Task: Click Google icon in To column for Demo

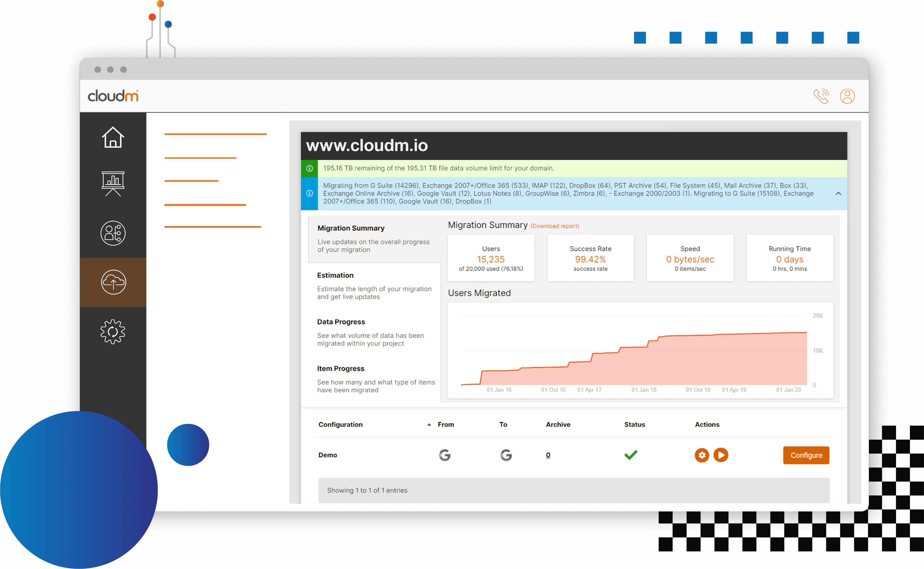Action: click(x=506, y=455)
